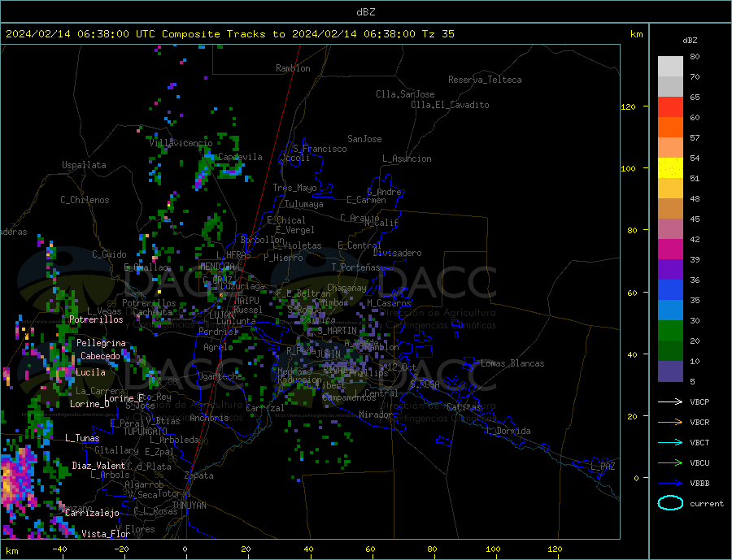The height and width of the screenshot is (560, 732).
Task: Pick the dark orange 57–60 dBZ band
Action: (x=670, y=128)
